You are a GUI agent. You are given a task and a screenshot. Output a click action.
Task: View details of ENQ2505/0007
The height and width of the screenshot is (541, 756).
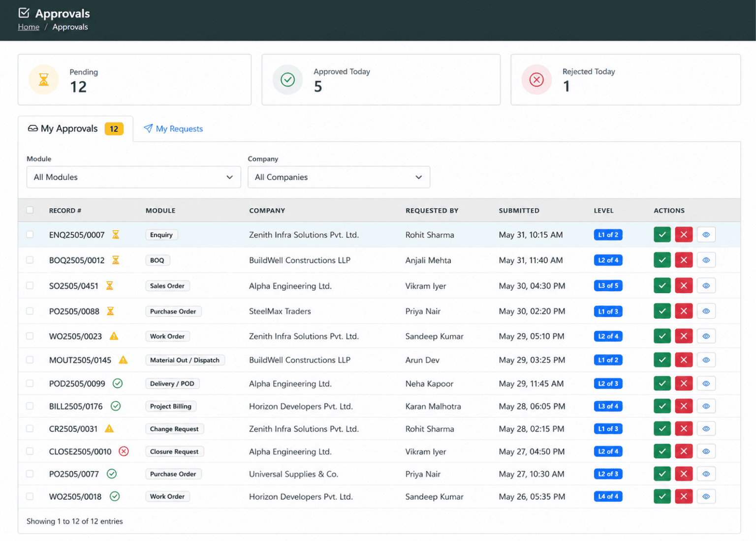tap(706, 235)
